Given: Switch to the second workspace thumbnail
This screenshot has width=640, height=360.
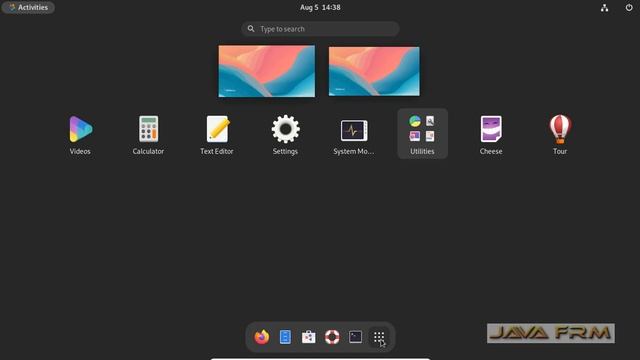Looking at the screenshot, I should pyautogui.click(x=374, y=71).
